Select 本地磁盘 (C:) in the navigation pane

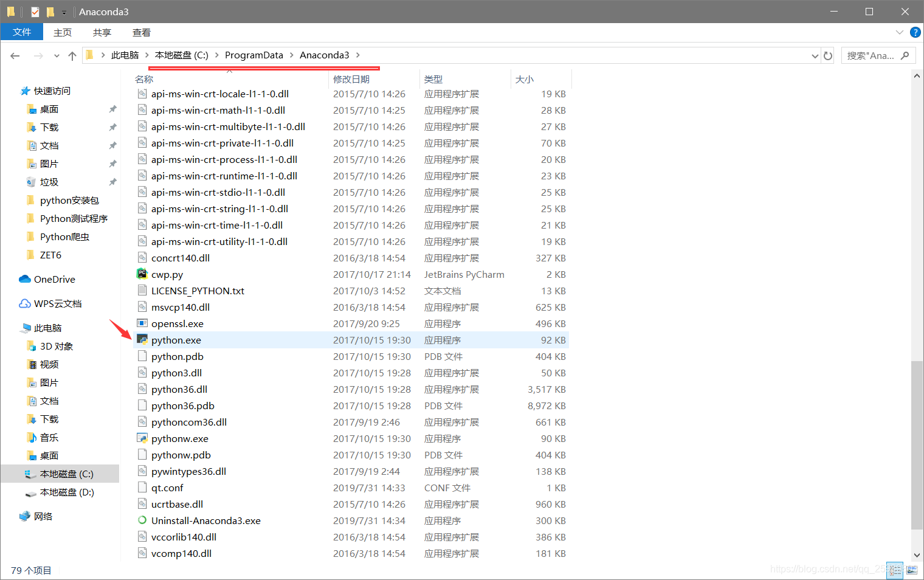point(66,474)
